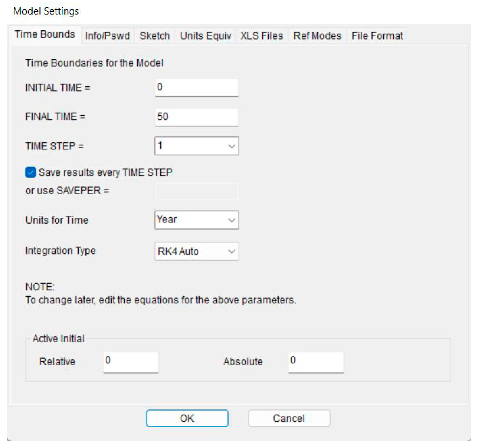Expand the Integration Type RK4 Auto dropdown
Screen dimensions: 479x448
click(x=231, y=251)
